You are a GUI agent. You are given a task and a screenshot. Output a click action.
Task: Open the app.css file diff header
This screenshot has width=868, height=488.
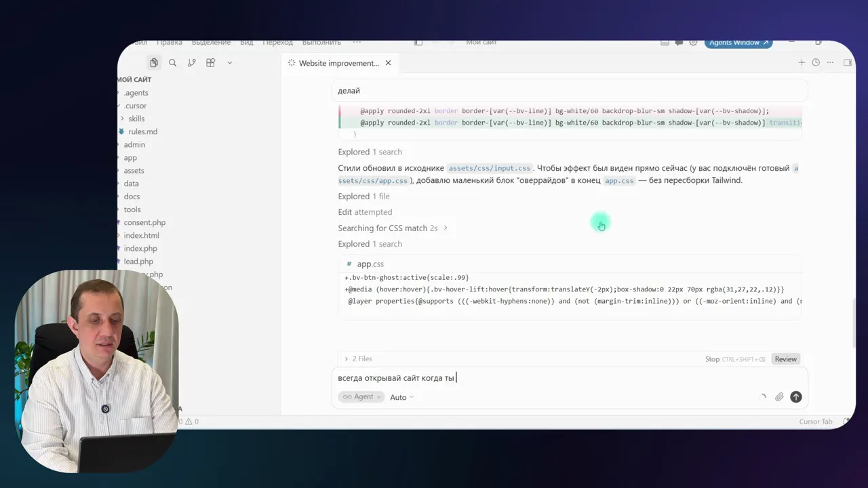[x=570, y=264]
